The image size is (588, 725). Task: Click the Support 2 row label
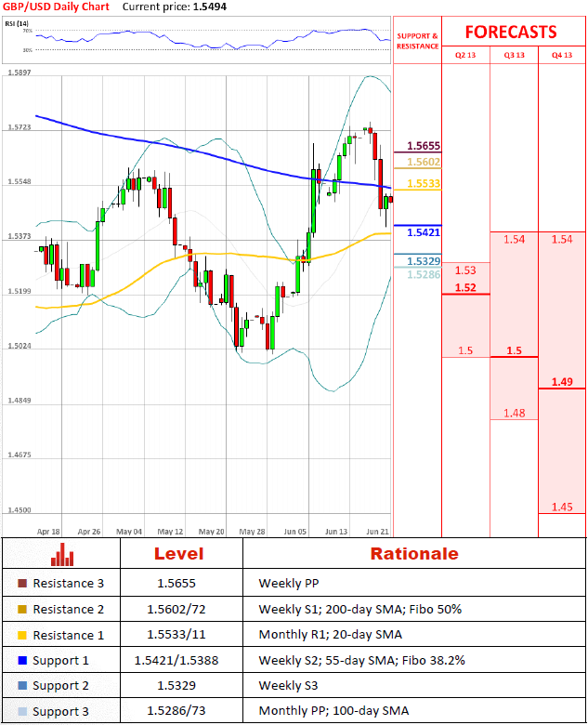[60, 686]
